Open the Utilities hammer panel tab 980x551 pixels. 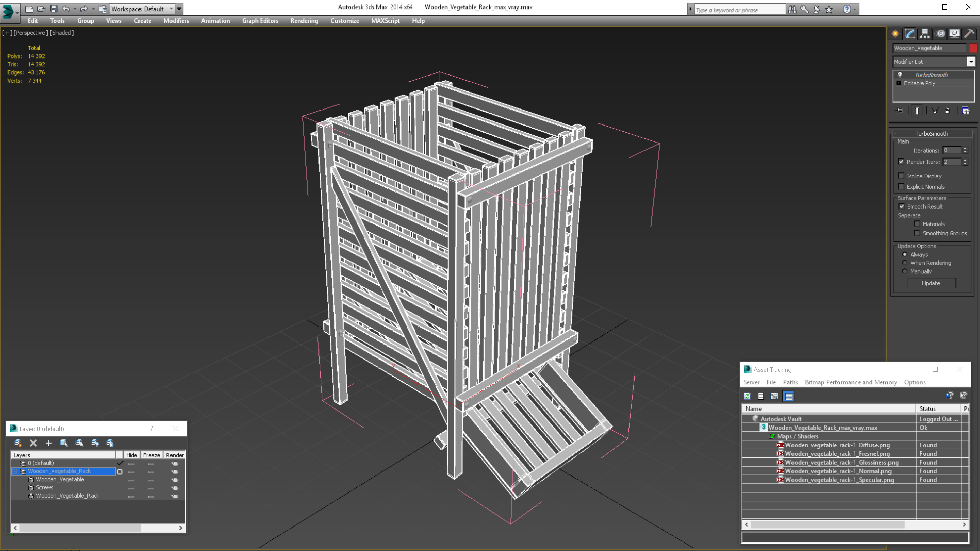(x=969, y=34)
